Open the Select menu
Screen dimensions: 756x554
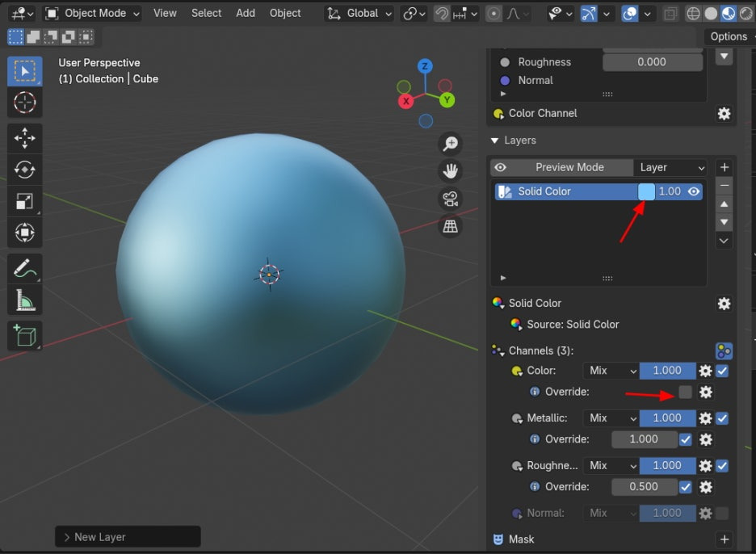206,14
